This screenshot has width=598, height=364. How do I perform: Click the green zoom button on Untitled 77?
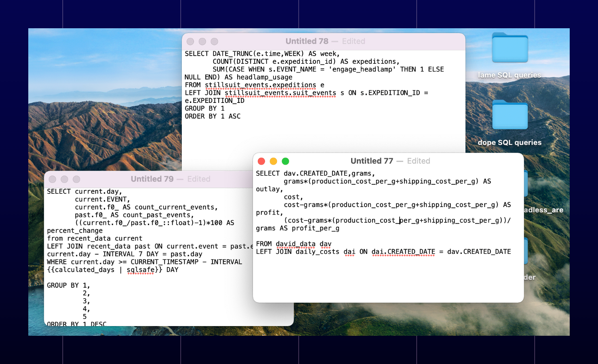(x=285, y=161)
